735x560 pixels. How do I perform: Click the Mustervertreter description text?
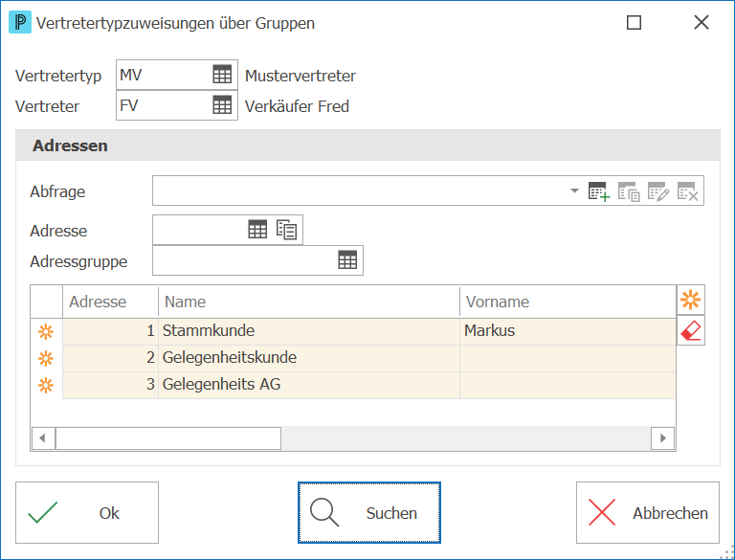(301, 76)
